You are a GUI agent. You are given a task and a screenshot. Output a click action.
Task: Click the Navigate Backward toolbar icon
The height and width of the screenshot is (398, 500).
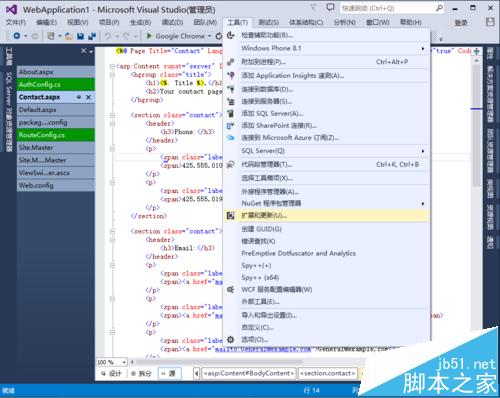pos(17,36)
